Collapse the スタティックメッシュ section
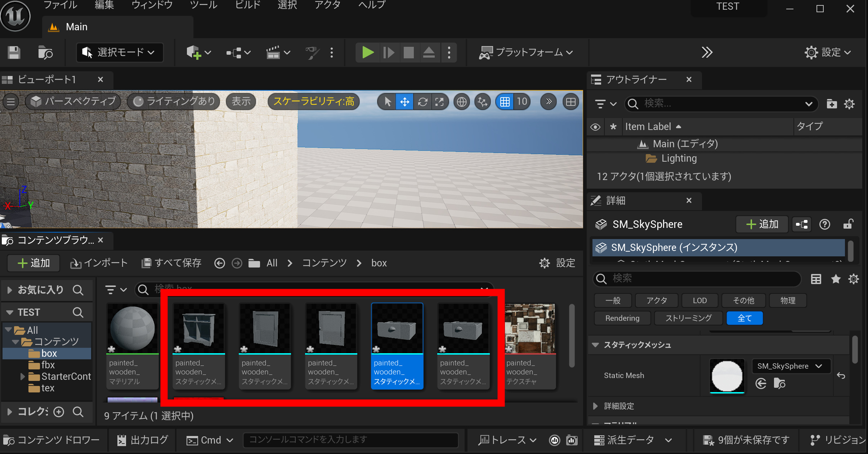This screenshot has height=454, width=868. click(x=595, y=345)
